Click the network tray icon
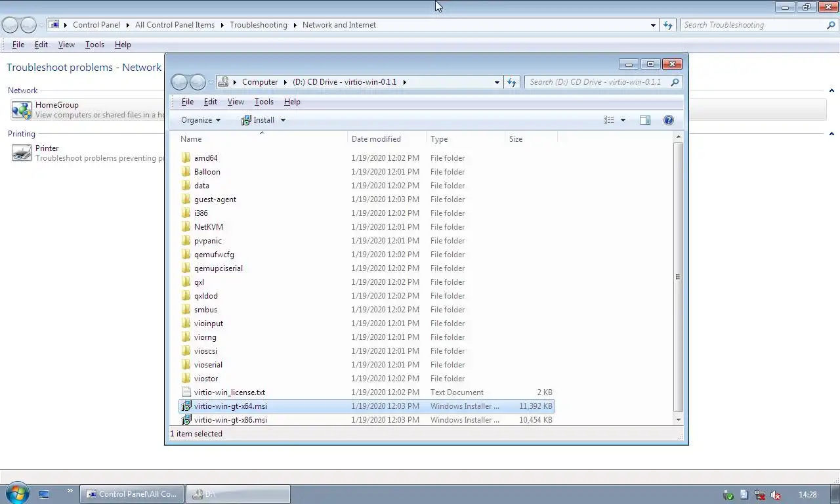This screenshot has width=840, height=504. pos(759,495)
